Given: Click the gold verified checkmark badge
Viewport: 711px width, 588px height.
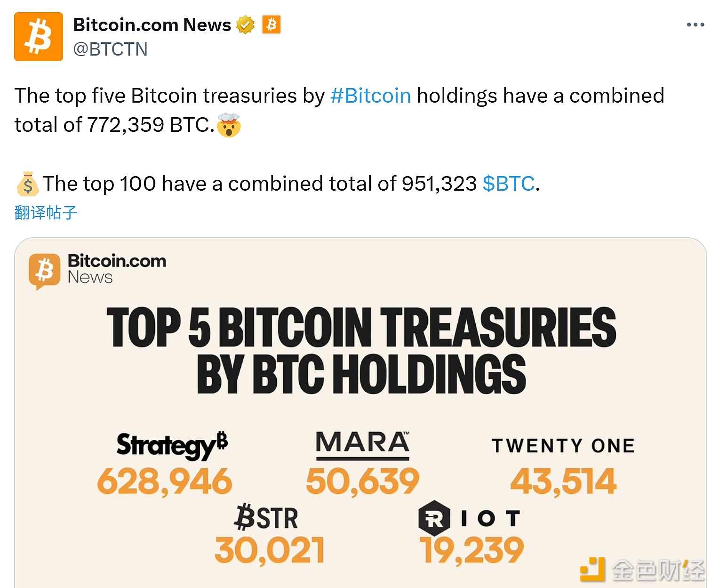Looking at the screenshot, I should 245,25.
